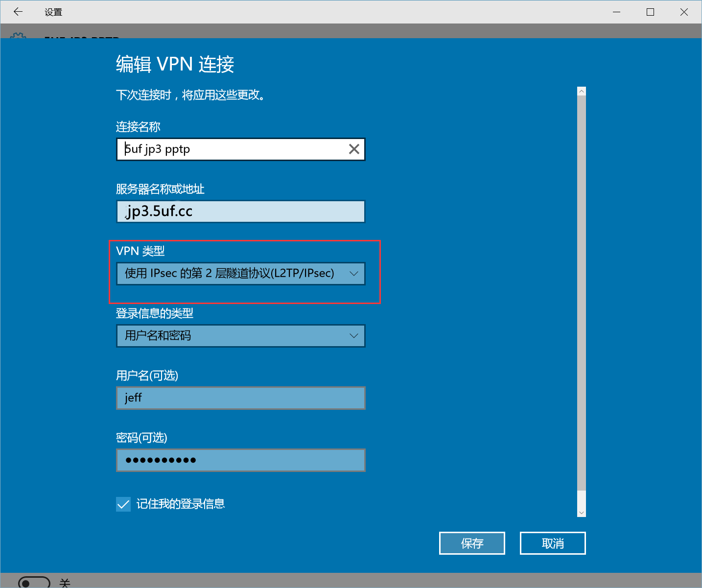Viewport: 702px width, 588px height.
Task: Minimize the Settings window
Action: 616,12
